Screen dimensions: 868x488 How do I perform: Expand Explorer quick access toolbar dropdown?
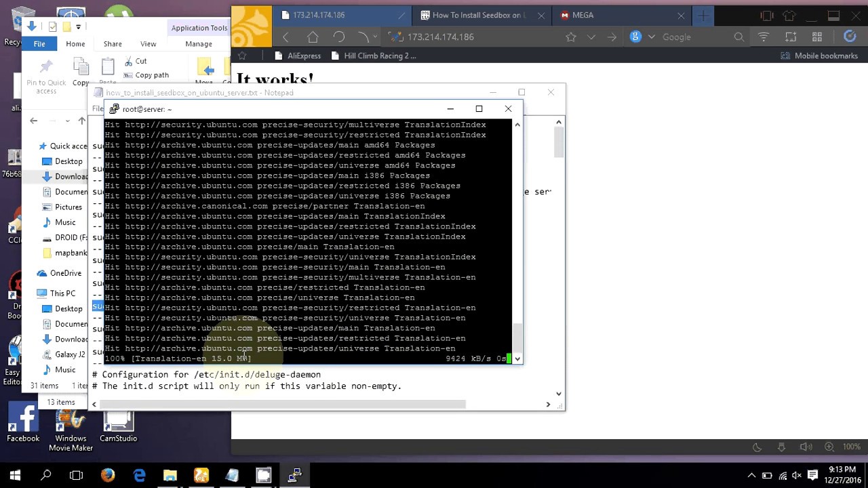click(x=79, y=26)
